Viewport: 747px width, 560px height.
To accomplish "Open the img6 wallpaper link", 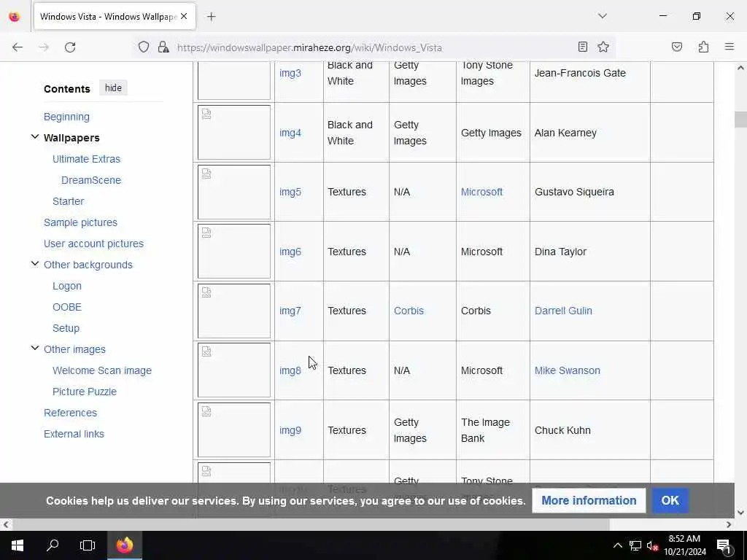I will pyautogui.click(x=290, y=252).
